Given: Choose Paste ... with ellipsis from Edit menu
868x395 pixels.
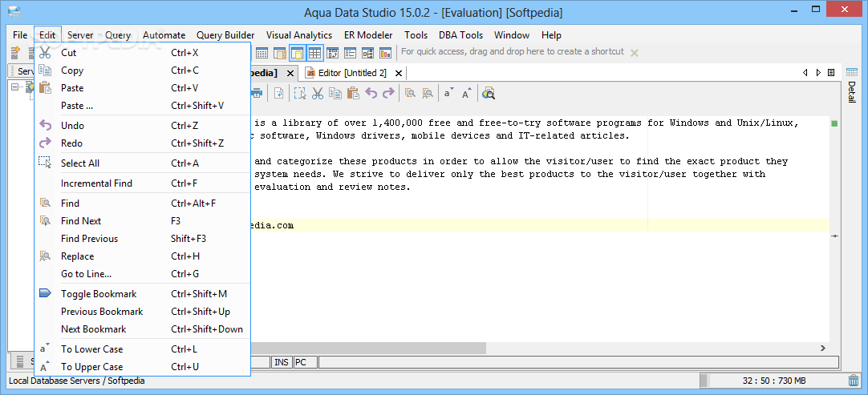Looking at the screenshot, I should pyautogui.click(x=143, y=106).
